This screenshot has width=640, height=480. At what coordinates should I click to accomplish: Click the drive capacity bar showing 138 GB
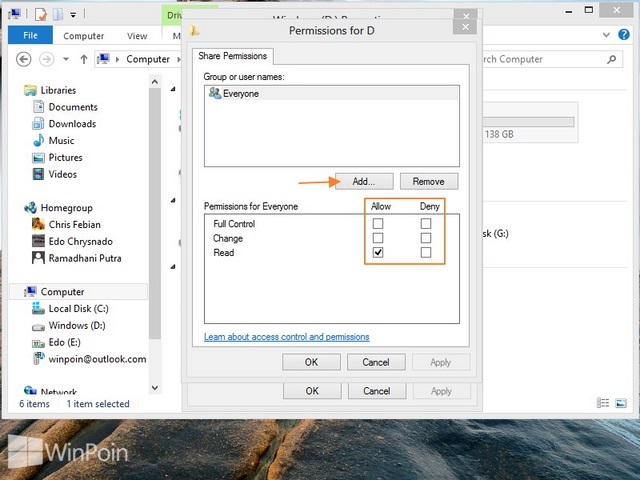point(529,122)
